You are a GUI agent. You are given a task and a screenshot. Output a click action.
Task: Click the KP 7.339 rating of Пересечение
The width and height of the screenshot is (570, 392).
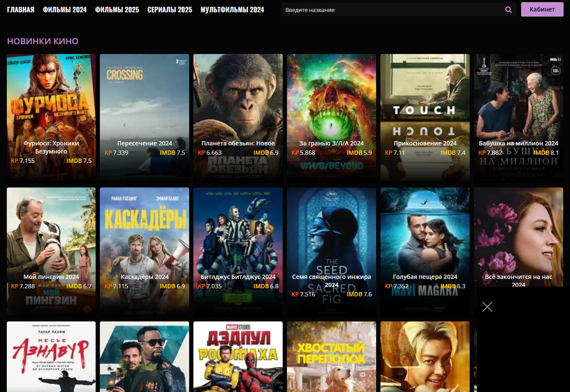pos(116,153)
